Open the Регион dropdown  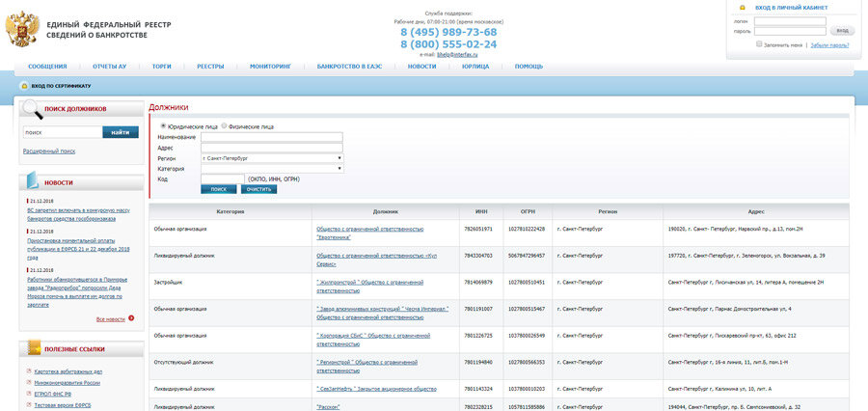pos(272,158)
